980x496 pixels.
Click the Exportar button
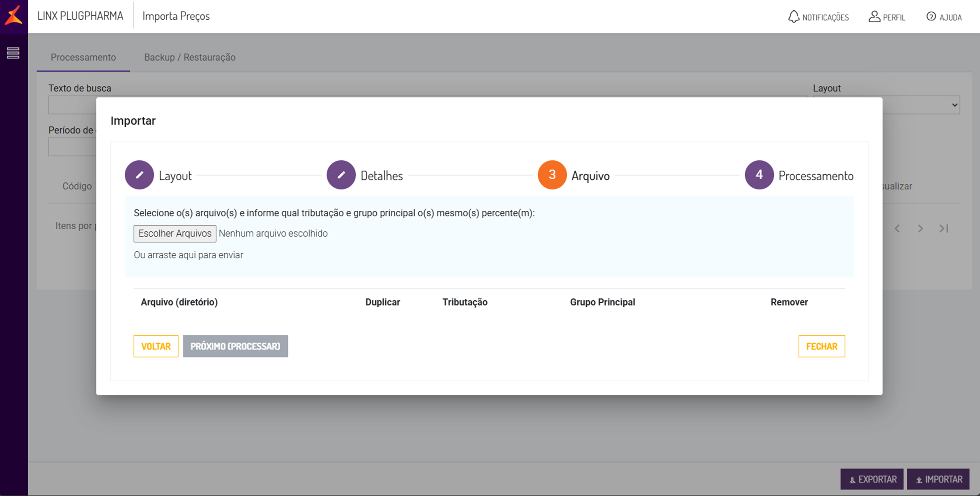point(872,479)
